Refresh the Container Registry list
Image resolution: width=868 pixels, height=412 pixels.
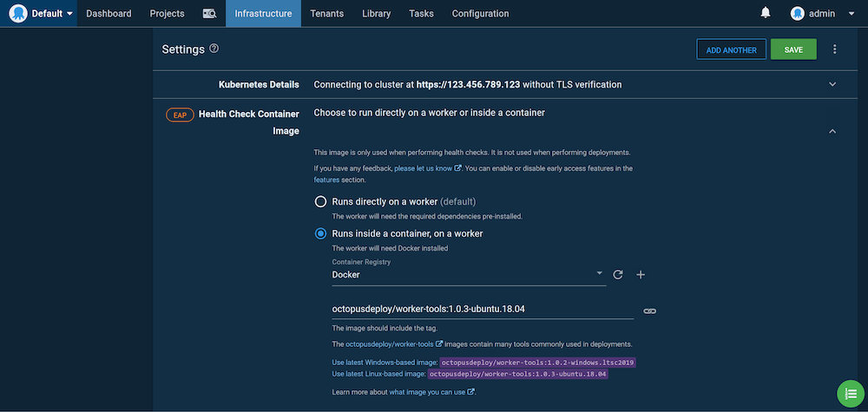(618, 275)
